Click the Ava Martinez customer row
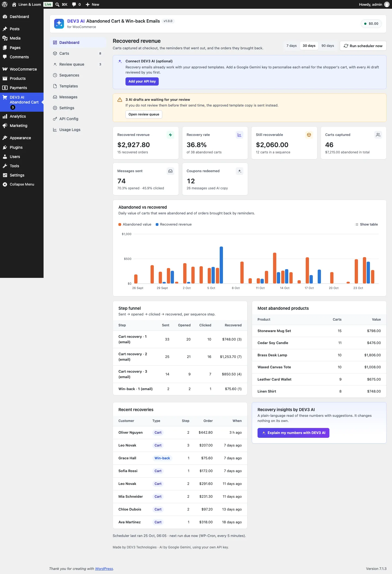 pos(180,522)
